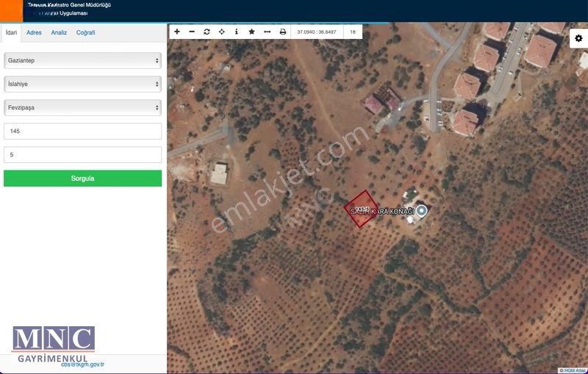Select the red highlighted parcel on map

tap(361, 209)
